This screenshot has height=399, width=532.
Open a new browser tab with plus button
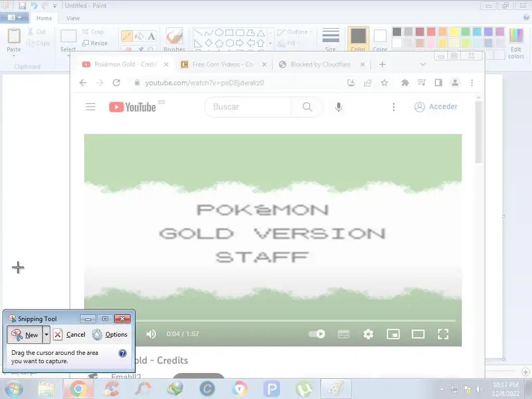pyautogui.click(x=382, y=64)
